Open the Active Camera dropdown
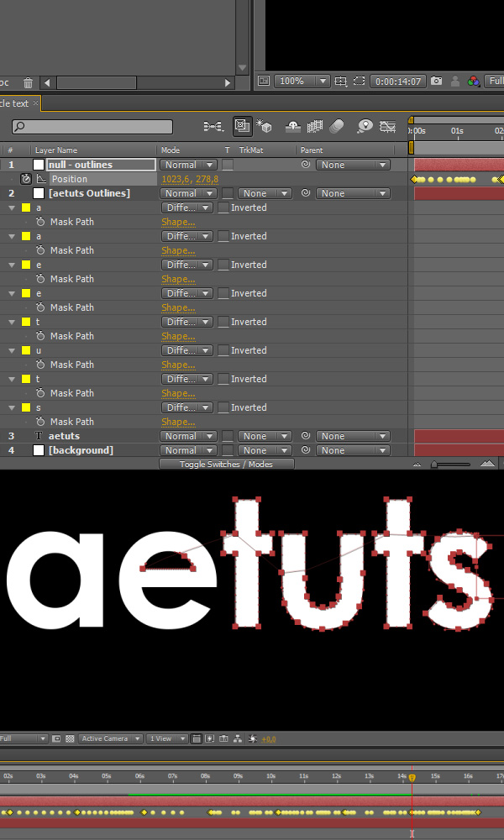The height and width of the screenshot is (840, 504). tap(111, 738)
